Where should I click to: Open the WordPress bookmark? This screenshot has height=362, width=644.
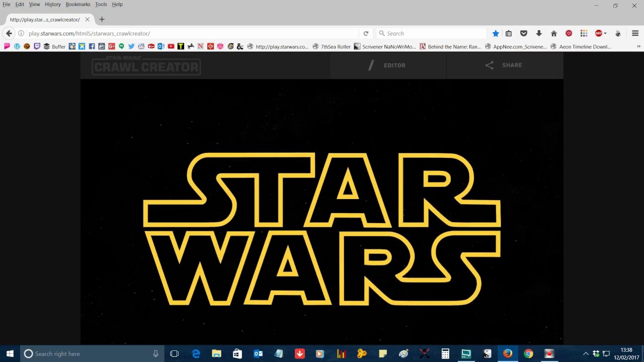point(17,46)
